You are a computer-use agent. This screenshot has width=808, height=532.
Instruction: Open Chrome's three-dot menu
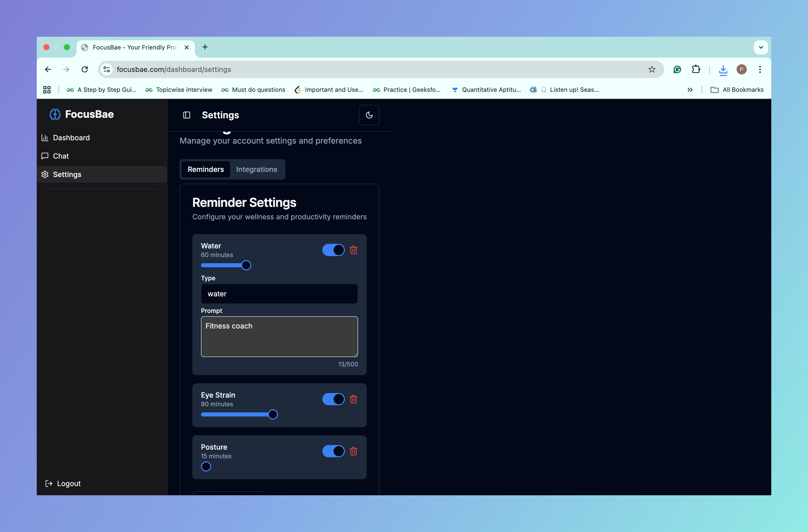click(760, 69)
